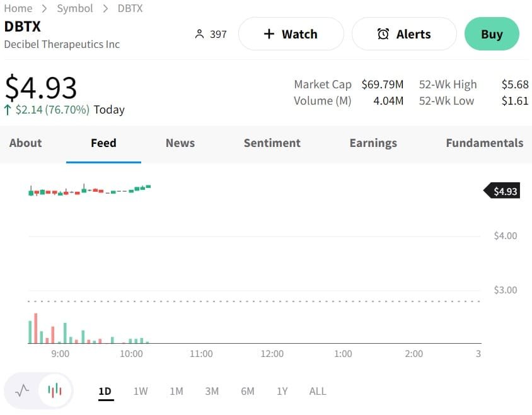Image resolution: width=532 pixels, height=415 pixels.
Task: Select candlestick chart view icon
Action: click(x=55, y=390)
